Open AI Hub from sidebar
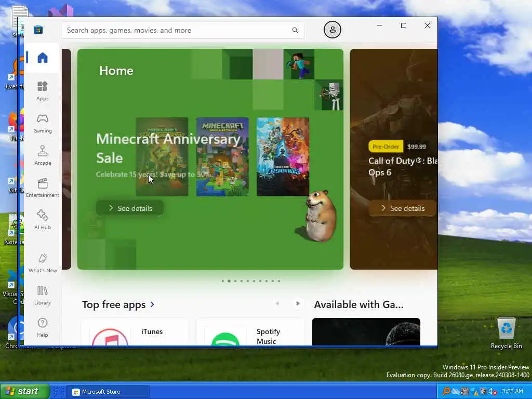Image resolution: width=532 pixels, height=399 pixels. (43, 220)
